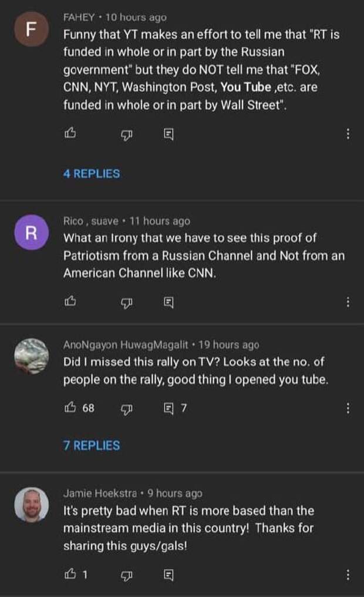Viewport: 364px width, 597px height.
Task: Dislike AnoNgayon HuwagMagalit's rally comment
Action: tap(127, 410)
